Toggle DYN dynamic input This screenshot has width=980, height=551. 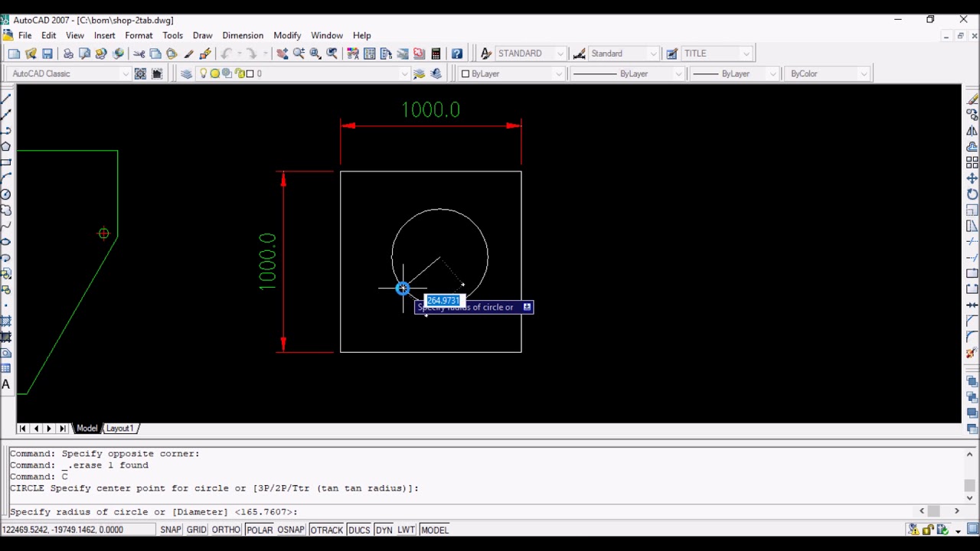[x=384, y=530]
